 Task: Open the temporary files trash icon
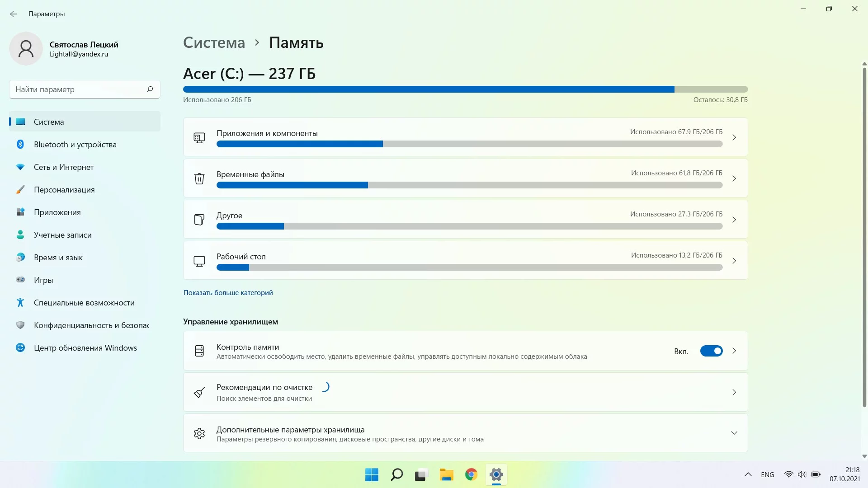click(x=199, y=178)
